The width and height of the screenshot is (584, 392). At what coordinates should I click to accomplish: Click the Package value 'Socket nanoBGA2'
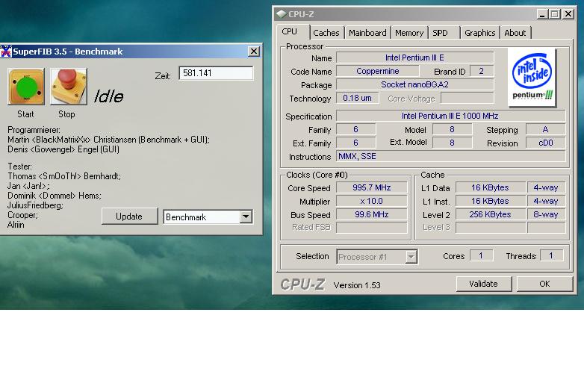coord(415,84)
